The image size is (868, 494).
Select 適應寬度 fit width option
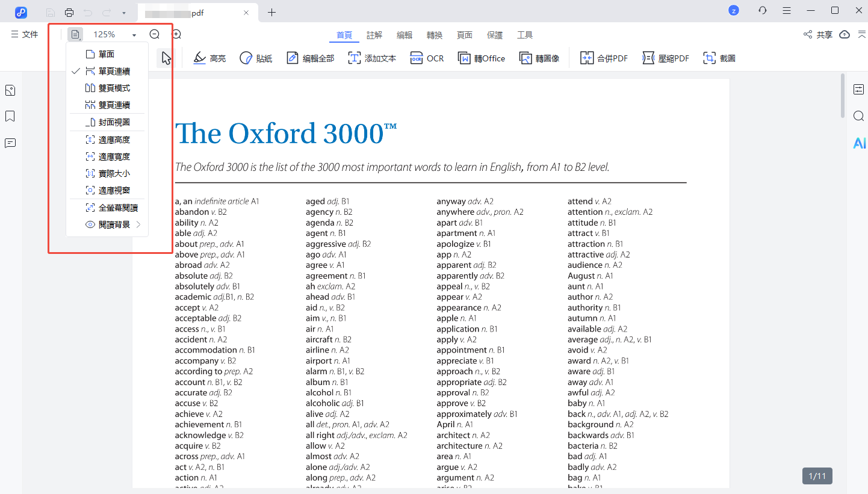coord(107,156)
